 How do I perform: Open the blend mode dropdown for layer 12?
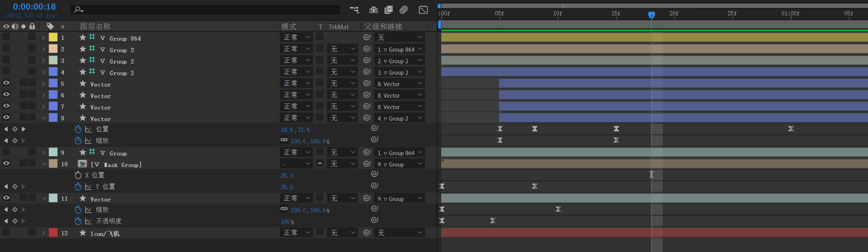click(296, 232)
